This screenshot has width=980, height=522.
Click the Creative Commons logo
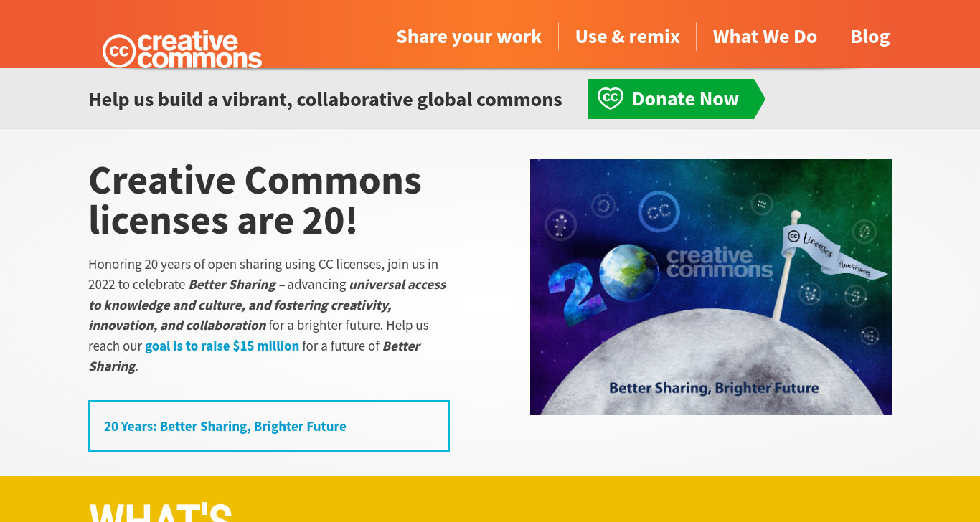coord(182,50)
